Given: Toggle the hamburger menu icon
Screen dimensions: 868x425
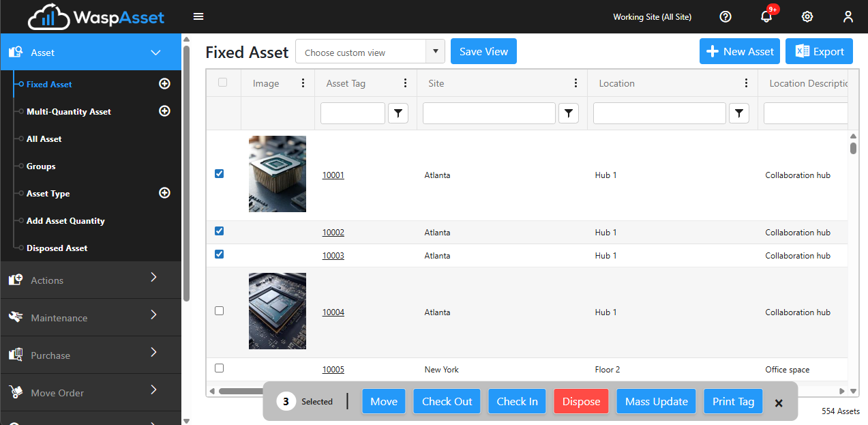Looking at the screenshot, I should 198,16.
